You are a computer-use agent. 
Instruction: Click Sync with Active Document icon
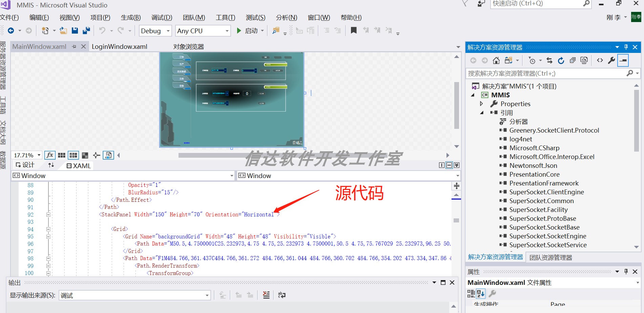[549, 60]
